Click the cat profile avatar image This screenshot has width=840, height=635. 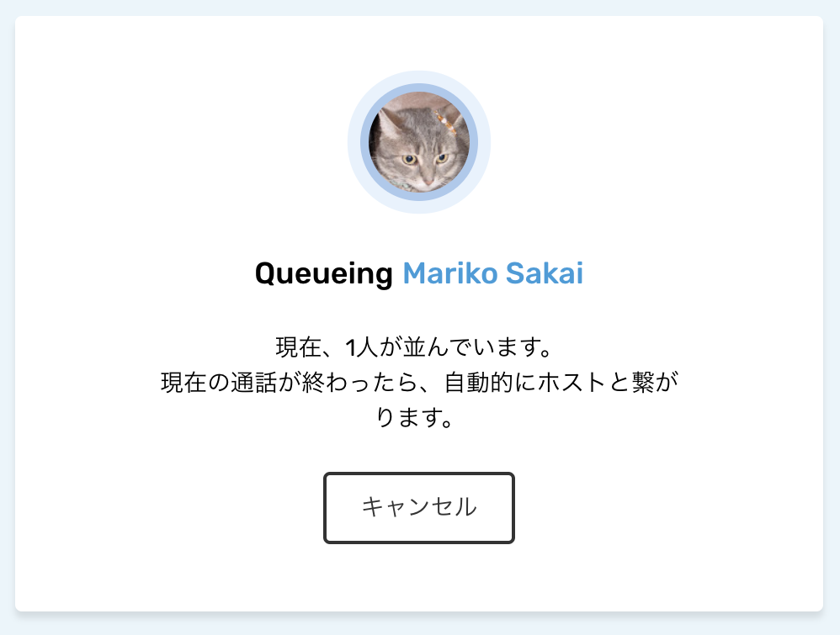click(419, 142)
